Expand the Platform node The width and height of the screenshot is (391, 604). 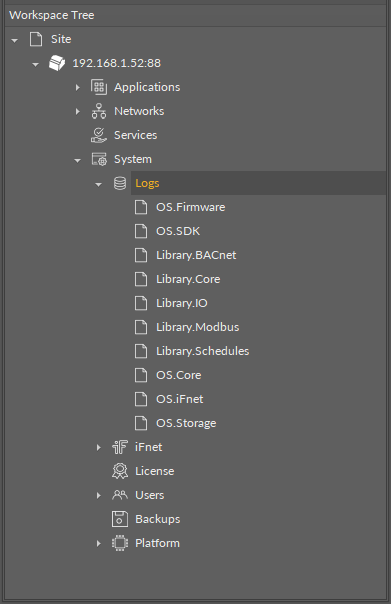[99, 543]
